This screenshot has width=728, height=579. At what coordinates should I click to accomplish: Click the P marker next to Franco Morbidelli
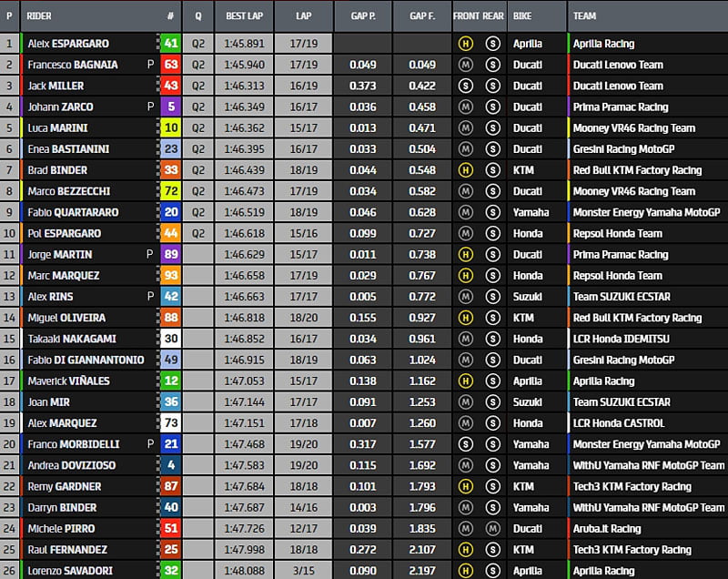tap(150, 444)
